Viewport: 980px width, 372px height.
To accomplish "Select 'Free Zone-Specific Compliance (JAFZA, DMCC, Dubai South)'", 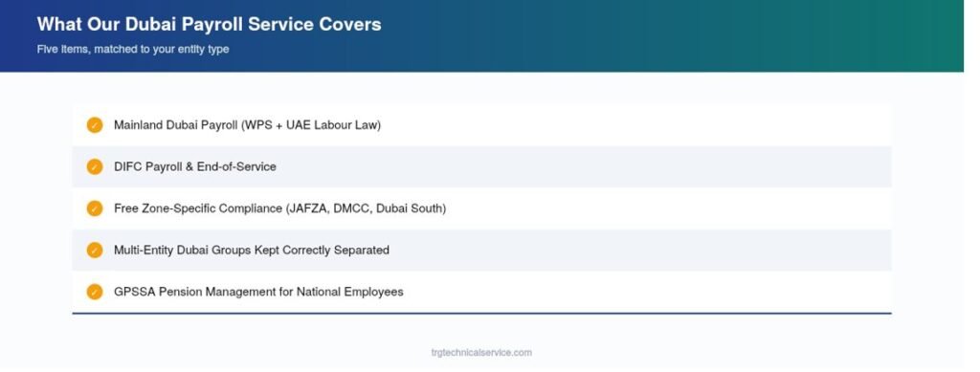I will pos(280,208).
